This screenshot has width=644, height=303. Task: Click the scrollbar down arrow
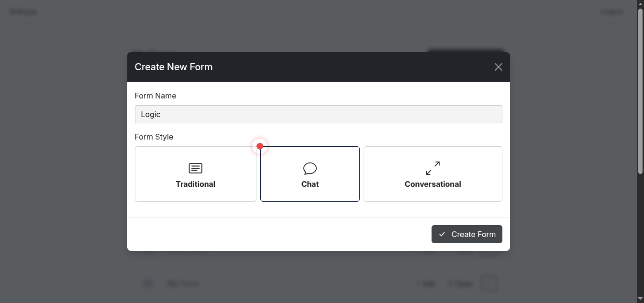click(x=640, y=299)
